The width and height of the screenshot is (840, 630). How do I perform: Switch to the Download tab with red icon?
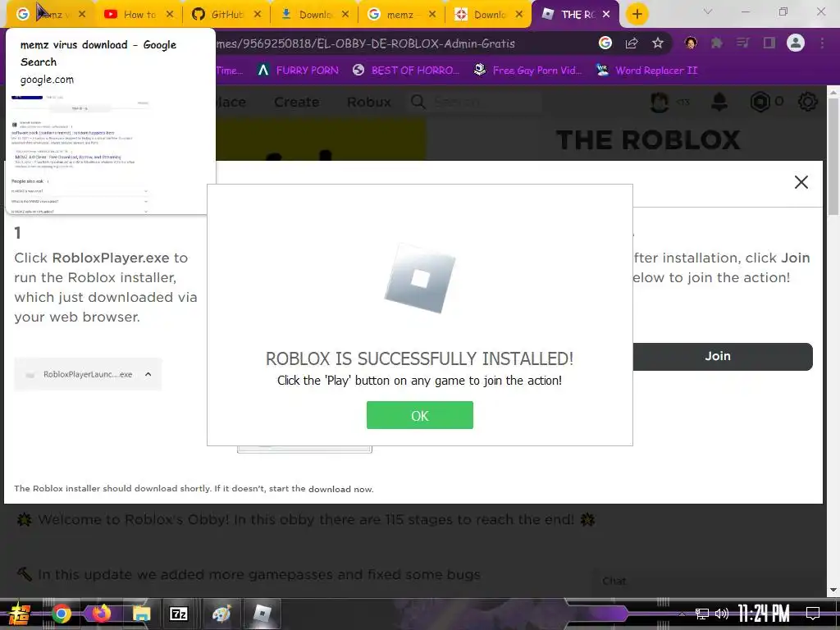coord(489,15)
